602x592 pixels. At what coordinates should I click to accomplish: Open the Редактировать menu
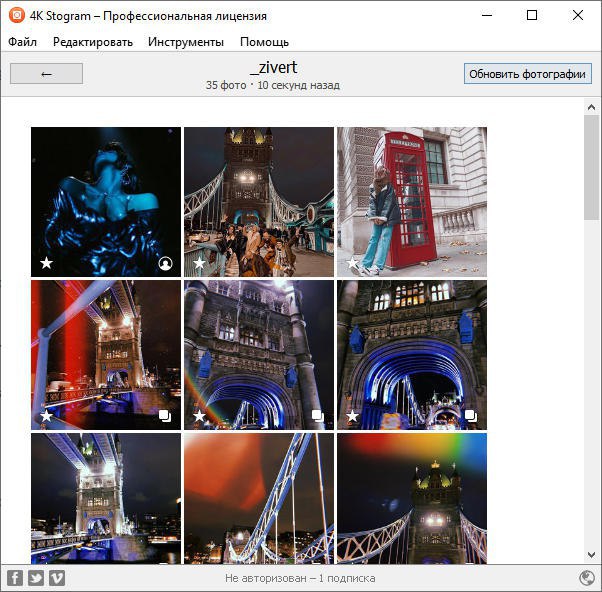[x=93, y=41]
